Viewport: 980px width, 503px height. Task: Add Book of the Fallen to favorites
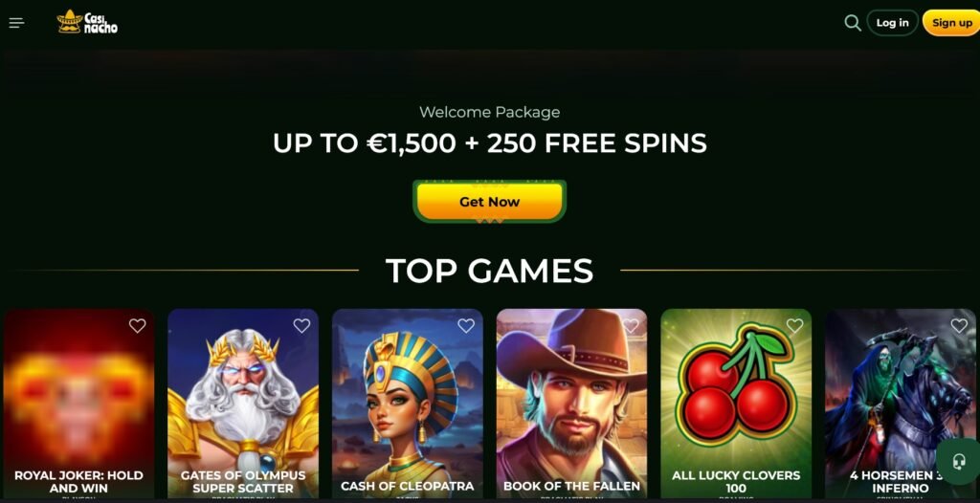click(x=631, y=325)
